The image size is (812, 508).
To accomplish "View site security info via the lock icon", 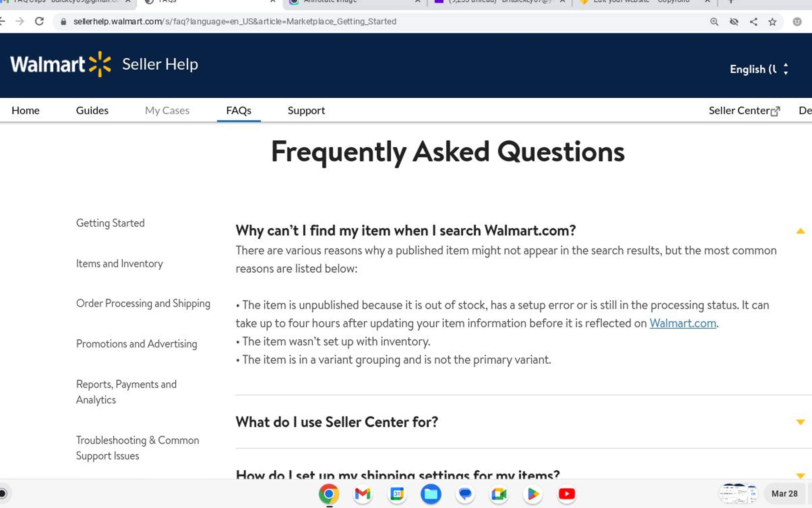I will click(63, 22).
